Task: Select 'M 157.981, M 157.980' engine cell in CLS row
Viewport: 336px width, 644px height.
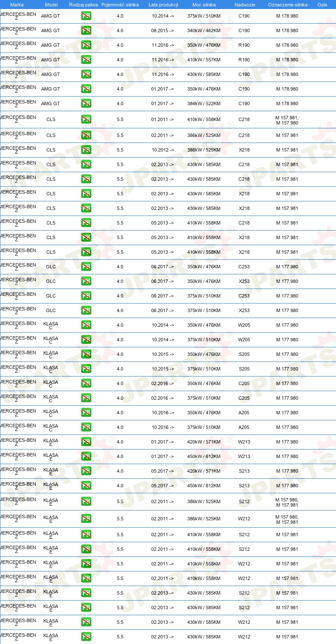Action: (287, 120)
